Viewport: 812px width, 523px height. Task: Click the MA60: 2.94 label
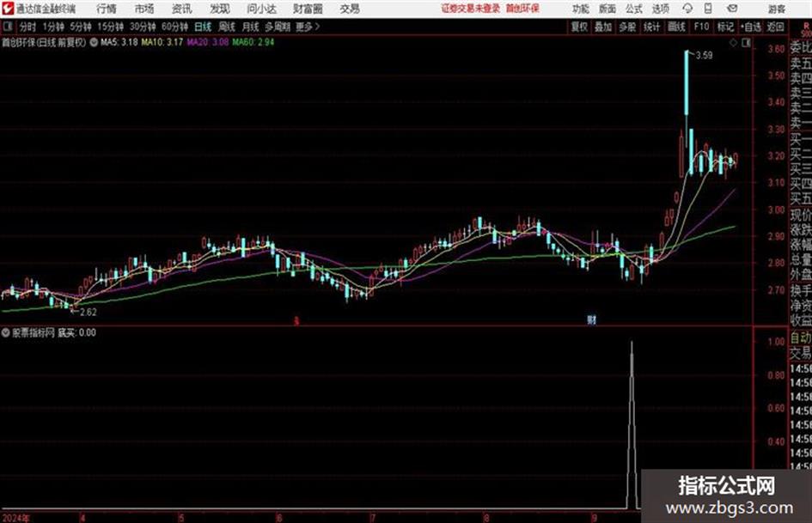pos(253,42)
